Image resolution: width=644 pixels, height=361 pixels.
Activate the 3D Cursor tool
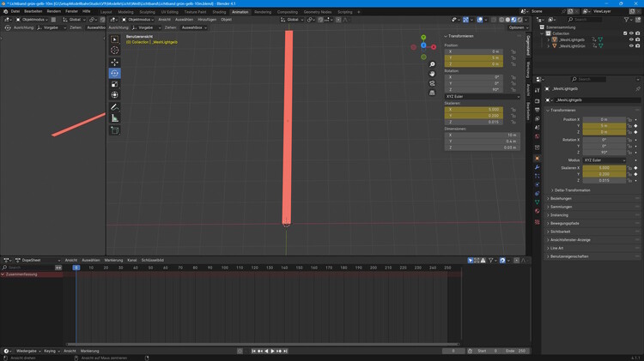pyautogui.click(x=114, y=50)
